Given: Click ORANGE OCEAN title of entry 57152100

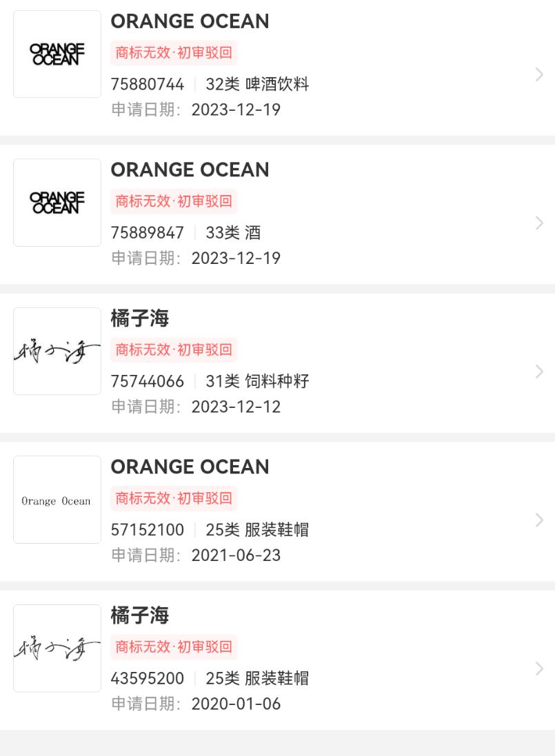Looking at the screenshot, I should 190,467.
